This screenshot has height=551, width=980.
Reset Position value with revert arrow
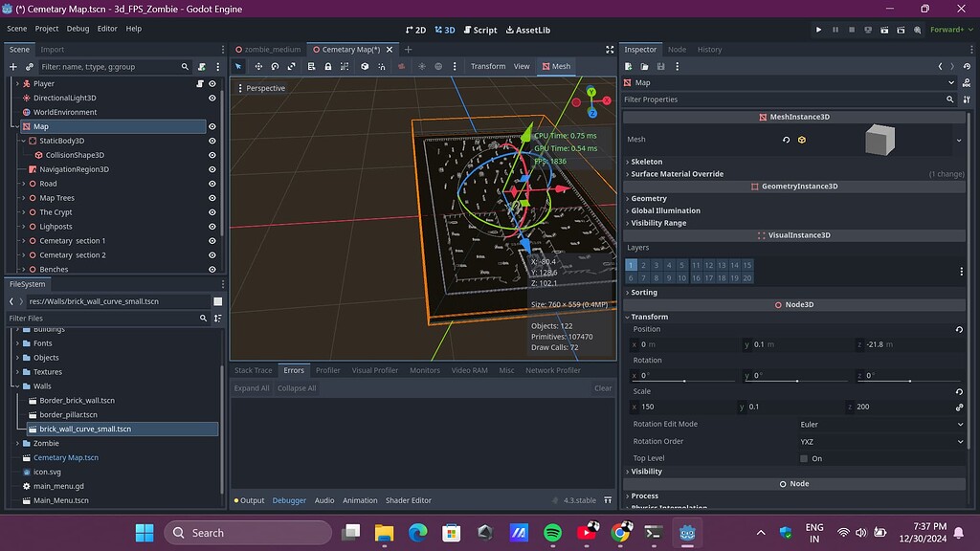pyautogui.click(x=959, y=329)
